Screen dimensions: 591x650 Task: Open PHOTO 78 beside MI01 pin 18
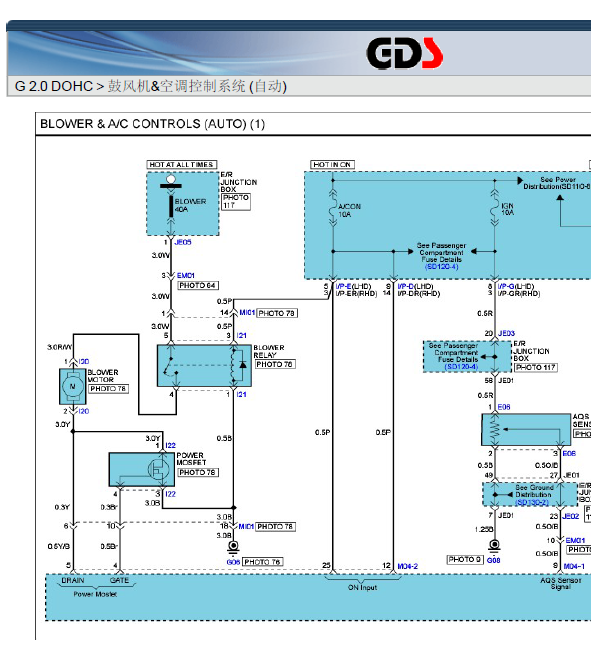click(x=275, y=526)
